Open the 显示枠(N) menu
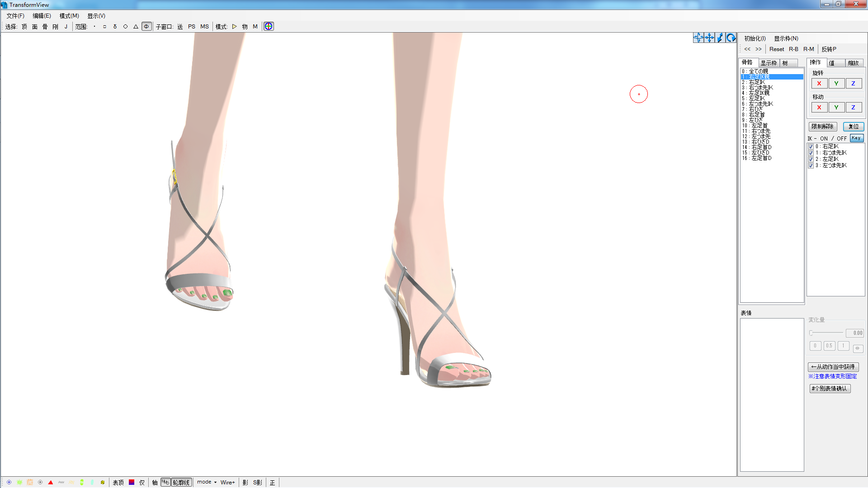Screen dimensions: 868x488 pyautogui.click(x=786, y=38)
